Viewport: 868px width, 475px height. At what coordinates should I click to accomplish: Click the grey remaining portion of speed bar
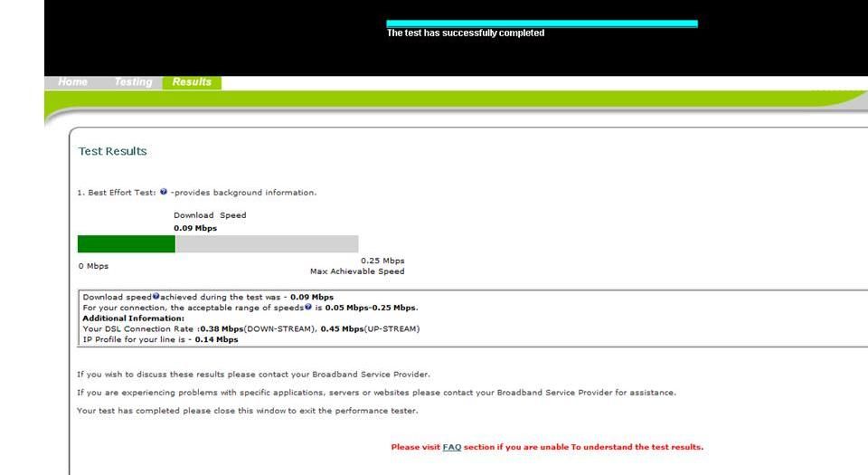point(267,243)
